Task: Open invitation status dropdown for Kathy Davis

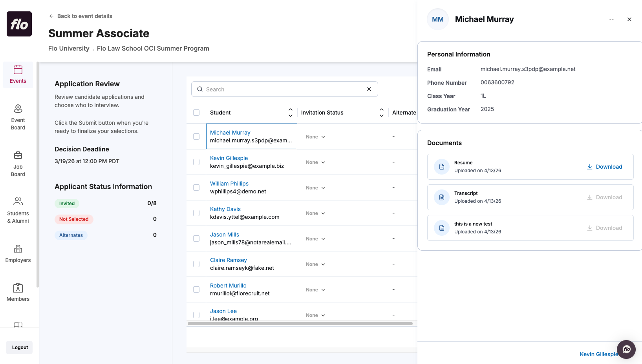Action: tap(315, 213)
